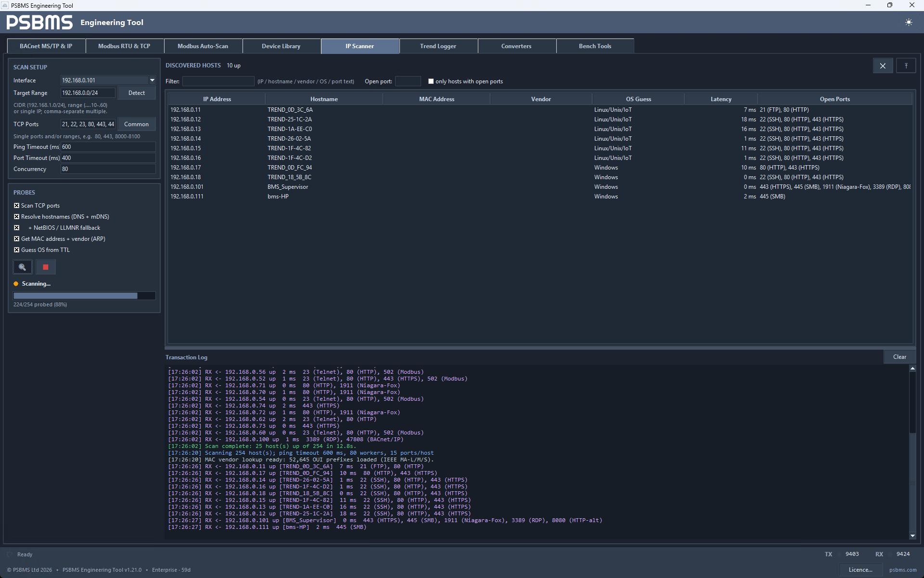Screen dimensions: 924x578
Task: Focus the Filter text field
Action: click(x=218, y=81)
